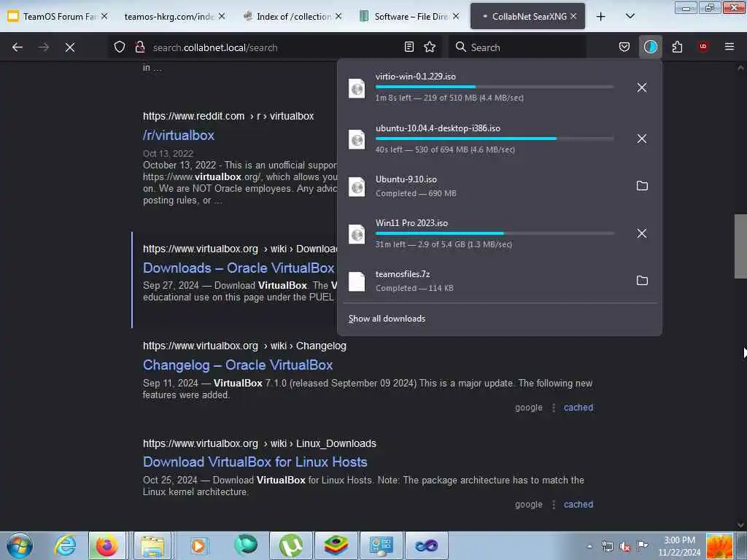
Task: Close the CollabNet SearXNG tab
Action: [573, 16]
